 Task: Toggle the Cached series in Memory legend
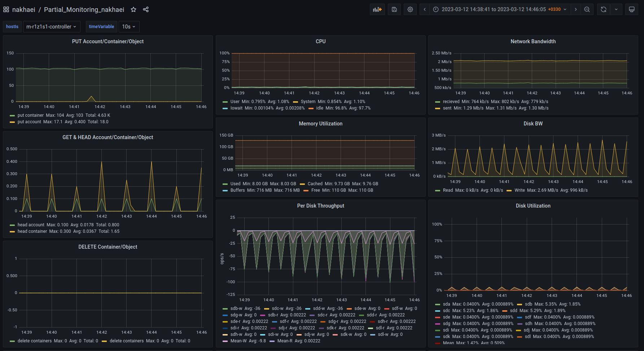pos(316,184)
